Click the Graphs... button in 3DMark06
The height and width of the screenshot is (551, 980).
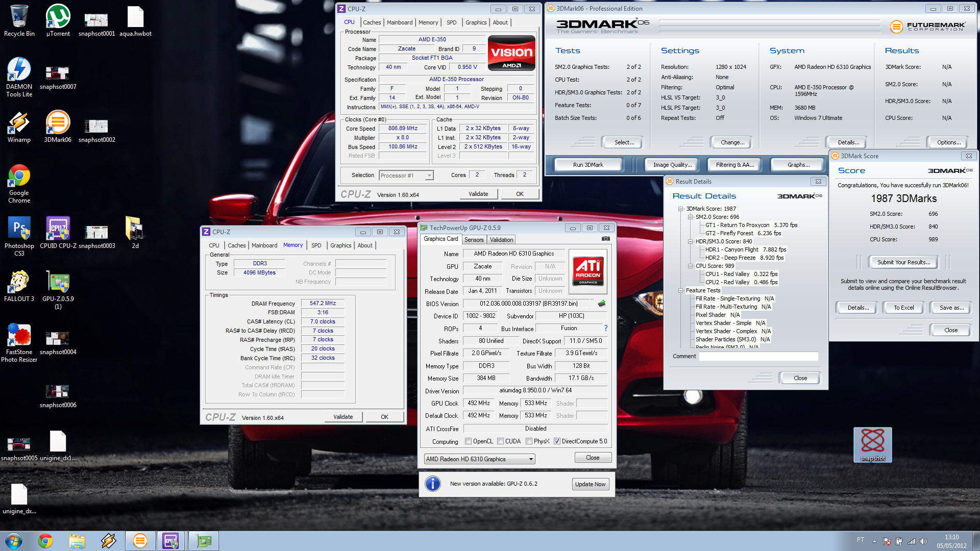tap(798, 165)
